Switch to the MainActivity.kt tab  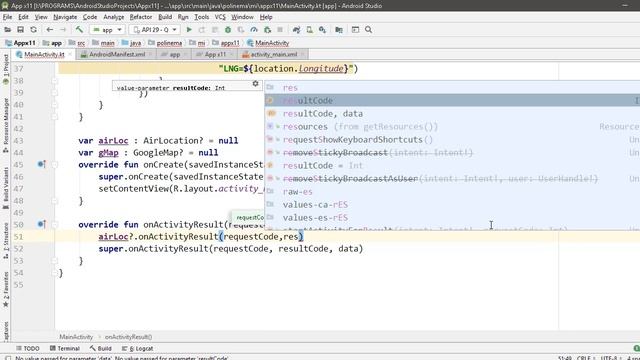44,54
